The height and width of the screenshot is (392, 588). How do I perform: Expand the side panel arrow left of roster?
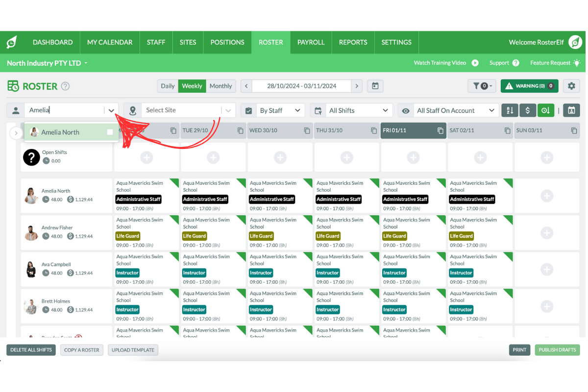point(16,133)
